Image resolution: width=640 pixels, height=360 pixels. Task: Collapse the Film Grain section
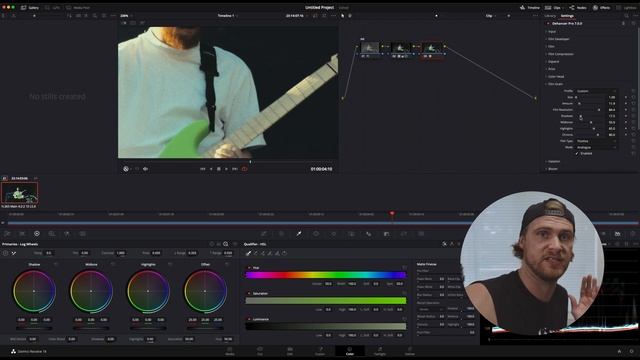click(555, 84)
